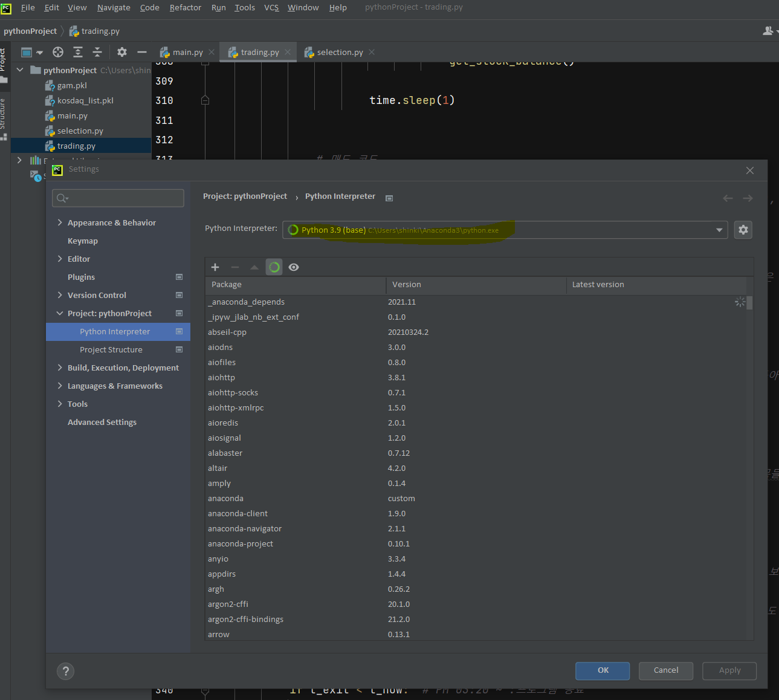Open project tool window gear options
The image size is (779, 700).
click(x=122, y=52)
